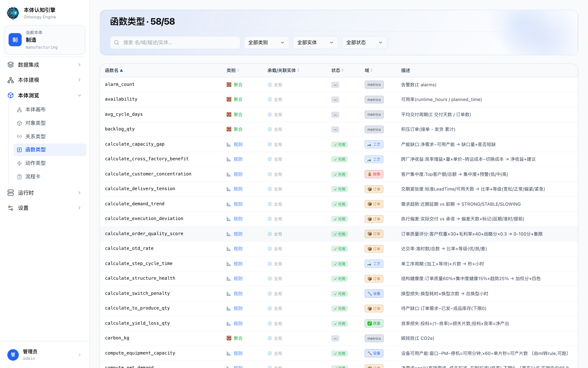Click the 聚合 abacus icon for alarm_count
The width and height of the screenshot is (588, 368).
[x=229, y=84]
